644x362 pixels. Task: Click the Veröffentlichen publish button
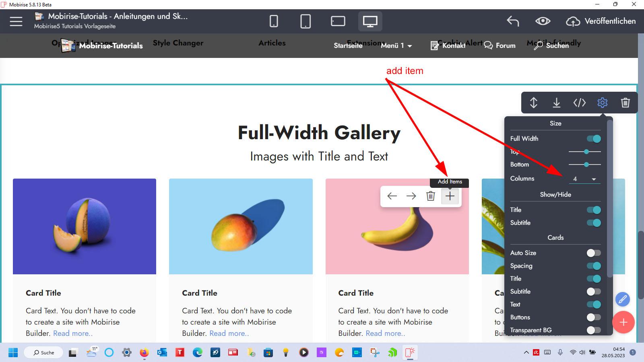click(601, 21)
